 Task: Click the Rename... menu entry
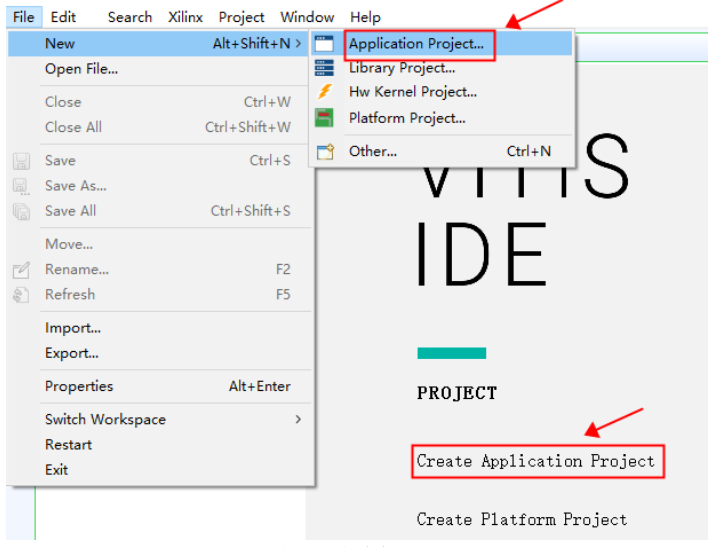point(158,269)
